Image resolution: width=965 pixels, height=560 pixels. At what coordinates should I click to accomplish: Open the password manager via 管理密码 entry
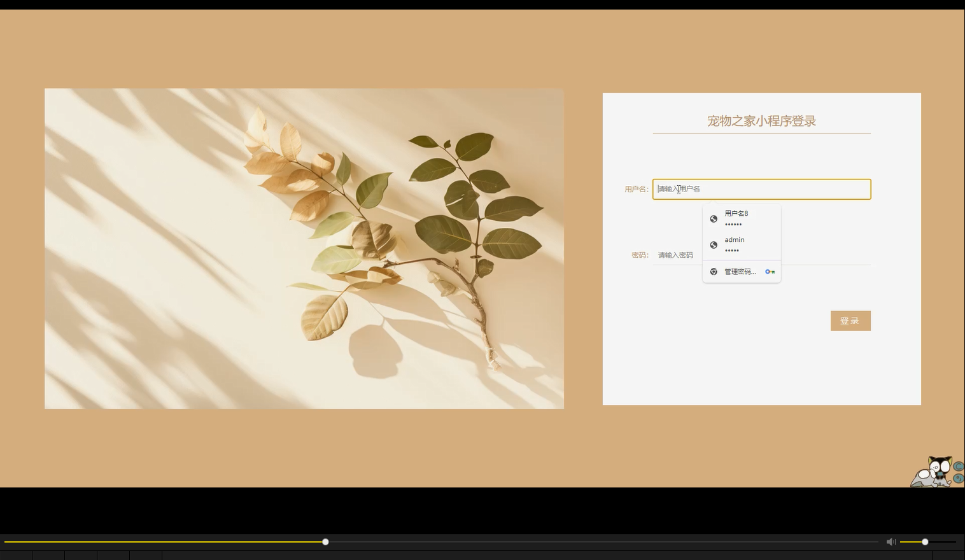[740, 272]
